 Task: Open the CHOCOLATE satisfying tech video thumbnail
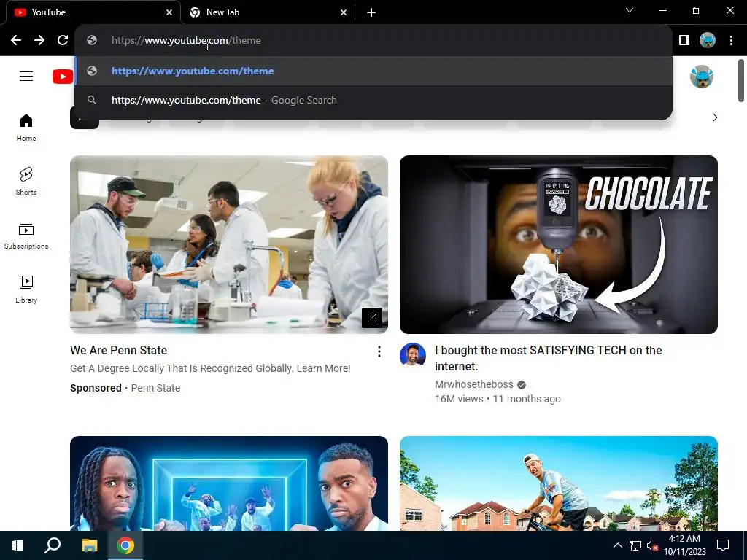coord(558,244)
